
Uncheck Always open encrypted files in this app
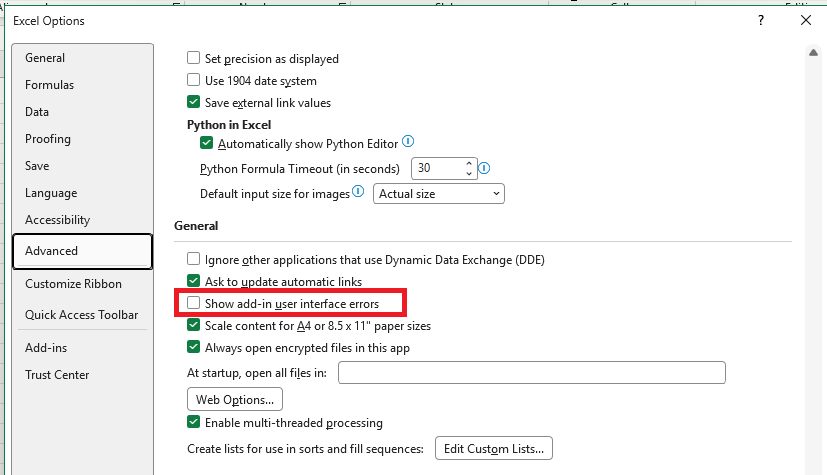pos(194,347)
